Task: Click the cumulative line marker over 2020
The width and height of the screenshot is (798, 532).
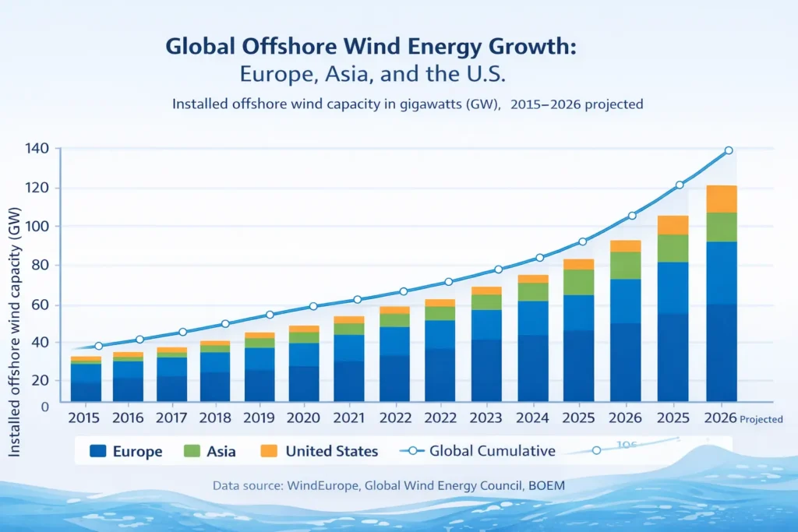Action: coord(315,305)
